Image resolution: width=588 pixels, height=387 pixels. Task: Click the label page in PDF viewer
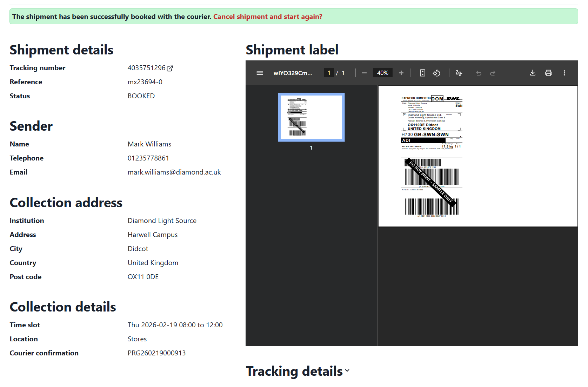tap(478, 156)
